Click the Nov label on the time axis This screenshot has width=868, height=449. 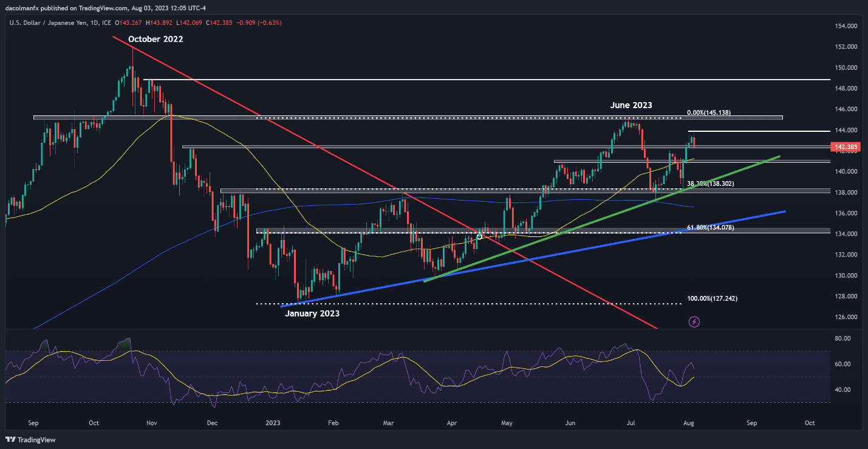click(152, 422)
